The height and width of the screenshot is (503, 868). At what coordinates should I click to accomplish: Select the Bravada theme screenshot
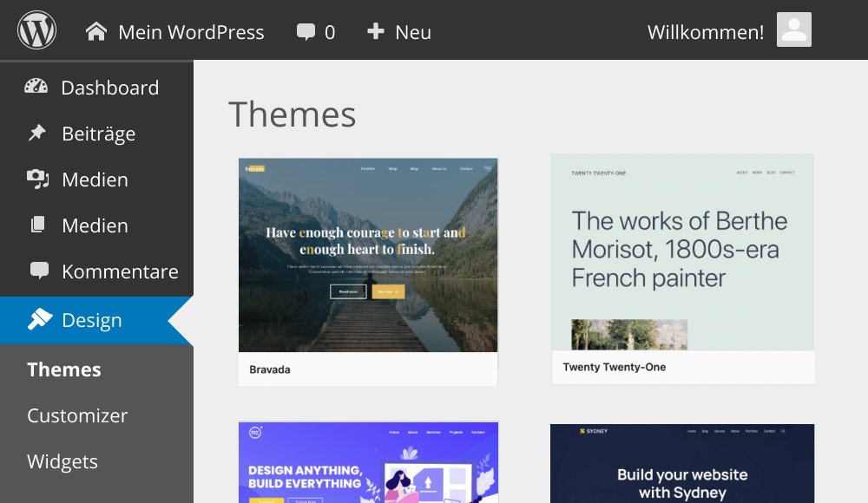pyautogui.click(x=368, y=255)
